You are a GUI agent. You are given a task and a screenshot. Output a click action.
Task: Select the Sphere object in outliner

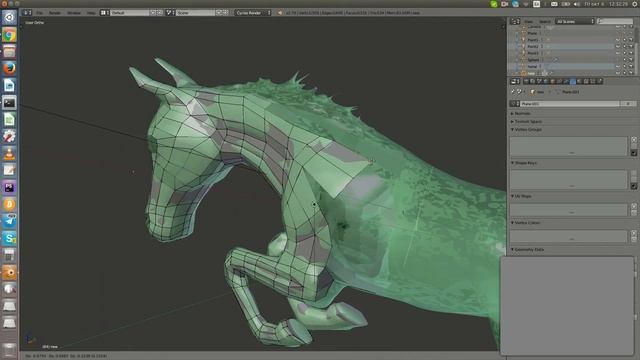[533, 60]
